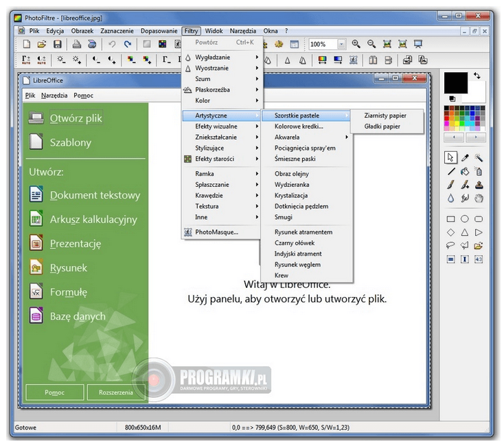Image resolution: width=504 pixels, height=444 pixels.
Task: Show next palette colors with right arrow
Action: (x=476, y=137)
